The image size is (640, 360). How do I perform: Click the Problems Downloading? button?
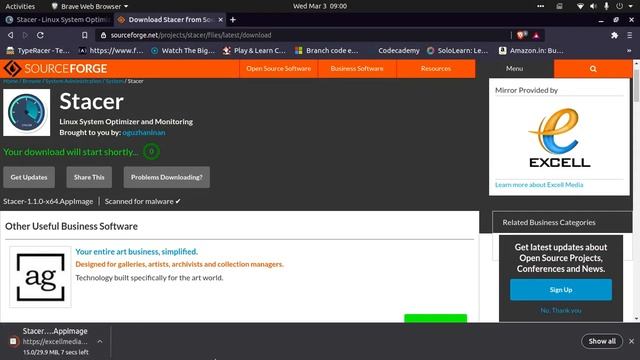point(167,177)
